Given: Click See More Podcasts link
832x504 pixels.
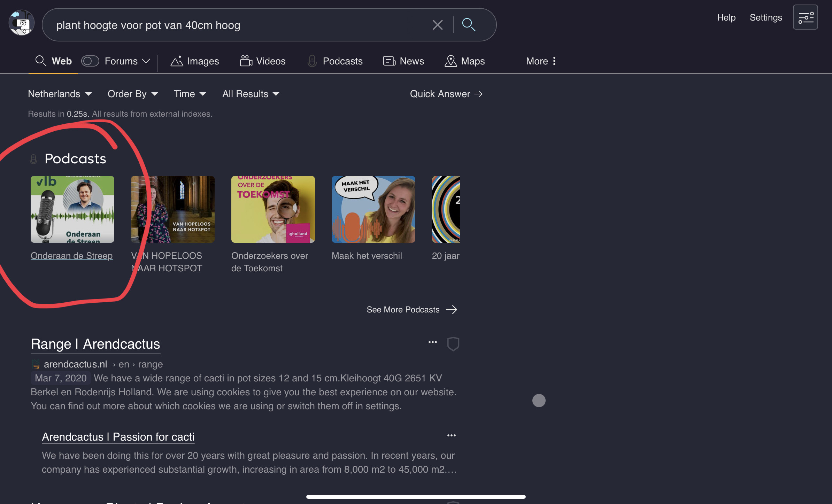Looking at the screenshot, I should tap(411, 309).
